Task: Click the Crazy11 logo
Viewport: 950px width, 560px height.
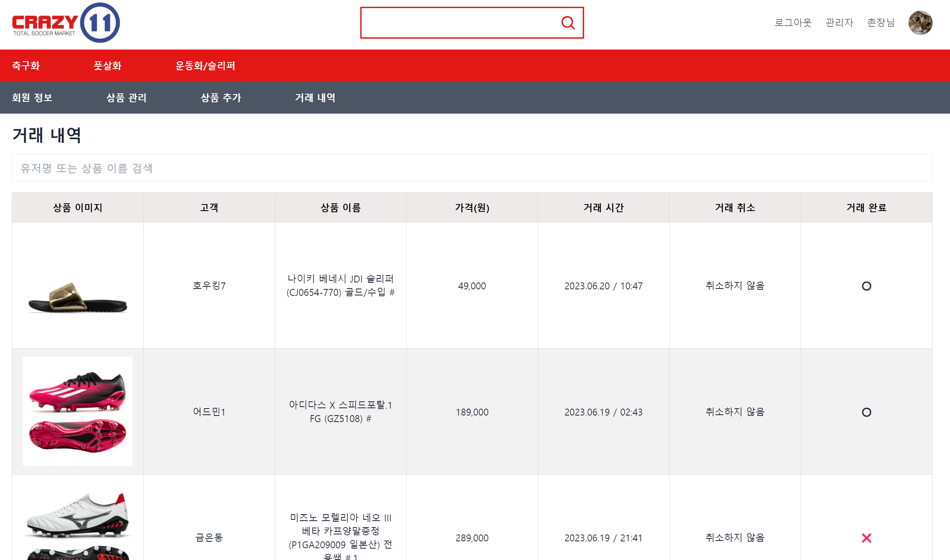Action: [x=66, y=23]
